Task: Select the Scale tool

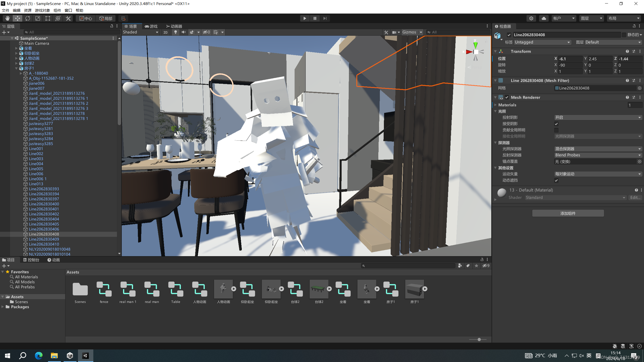Action: pyautogui.click(x=38, y=18)
